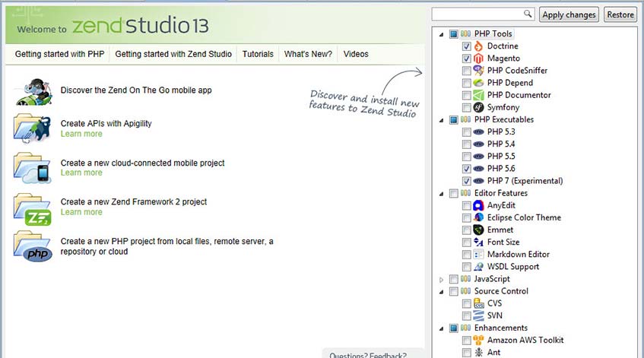Click the new PHP project folder icon
Image resolution: width=644 pixels, height=358 pixels.
[33, 246]
